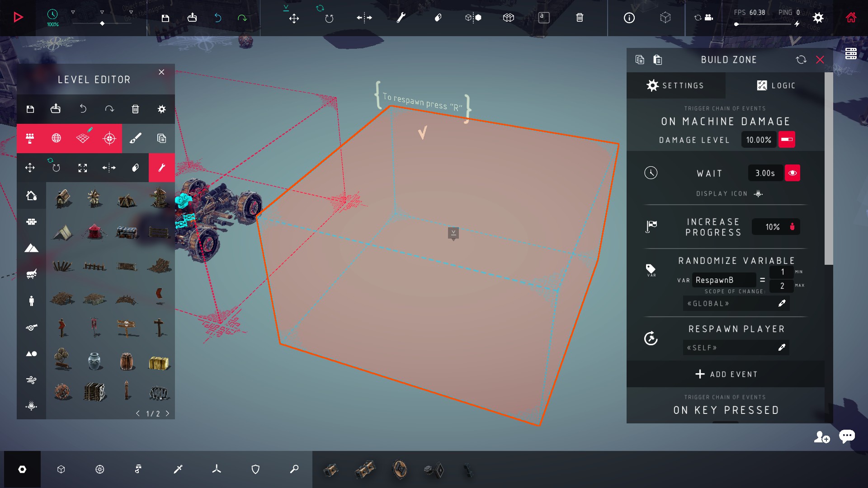
Task: Choose the mountain terrain category icon
Action: 31,248
